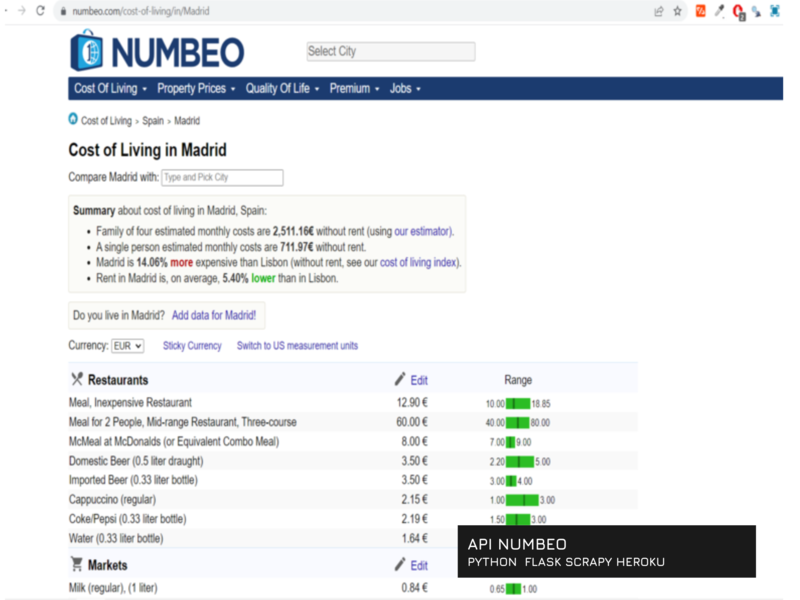
Task: Click the 2,511.16€ family cost figure
Action: (293, 232)
